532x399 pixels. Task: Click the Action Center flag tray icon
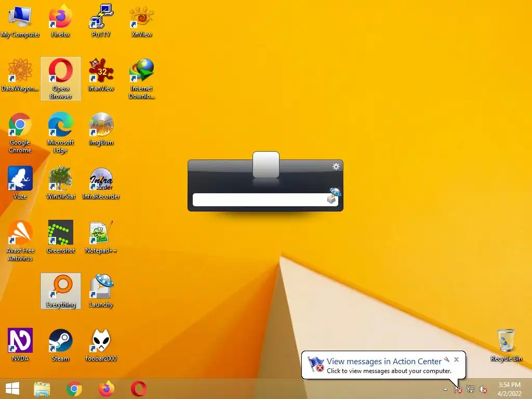pos(458,389)
